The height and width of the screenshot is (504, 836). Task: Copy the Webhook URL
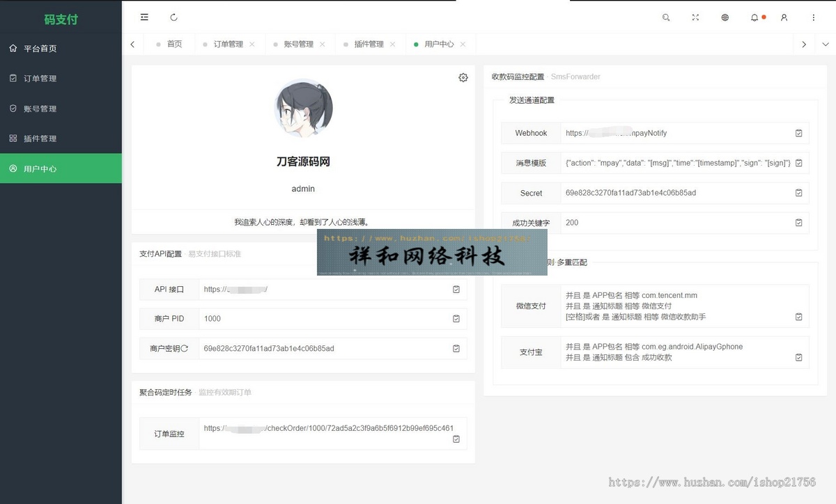[799, 132]
